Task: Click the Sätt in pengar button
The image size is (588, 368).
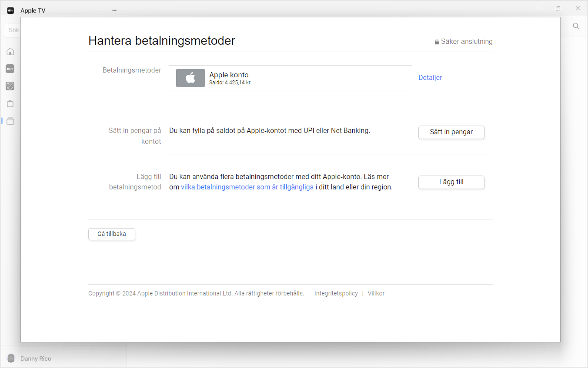Action: pos(451,132)
